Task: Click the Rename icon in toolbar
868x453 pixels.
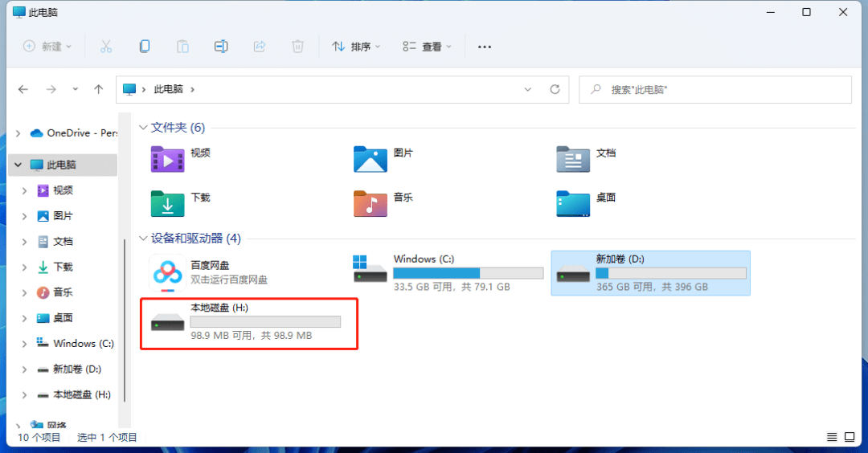Action: (221, 47)
